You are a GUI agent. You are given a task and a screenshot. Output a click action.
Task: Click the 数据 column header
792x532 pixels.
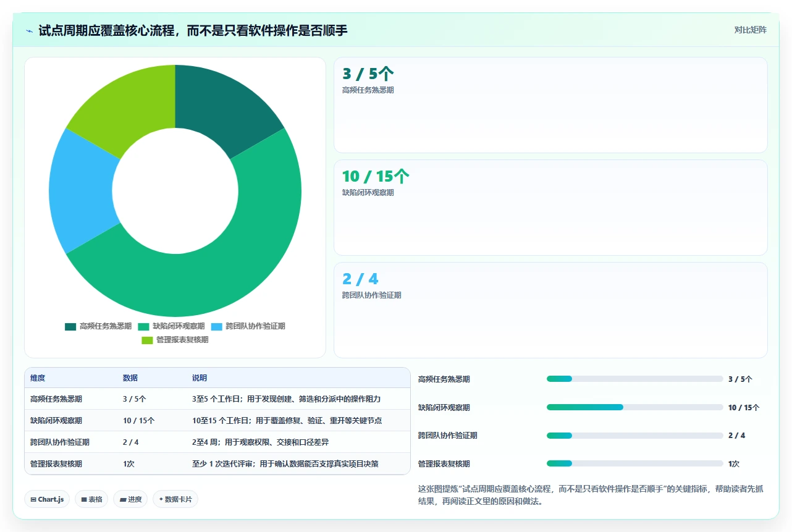[130, 378]
